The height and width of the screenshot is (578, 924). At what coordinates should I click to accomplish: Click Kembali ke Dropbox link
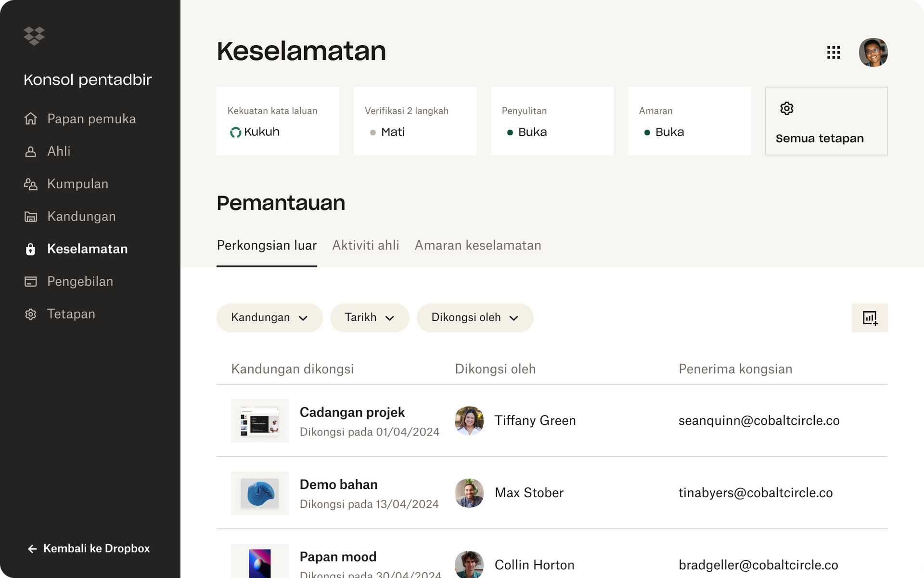tap(89, 548)
